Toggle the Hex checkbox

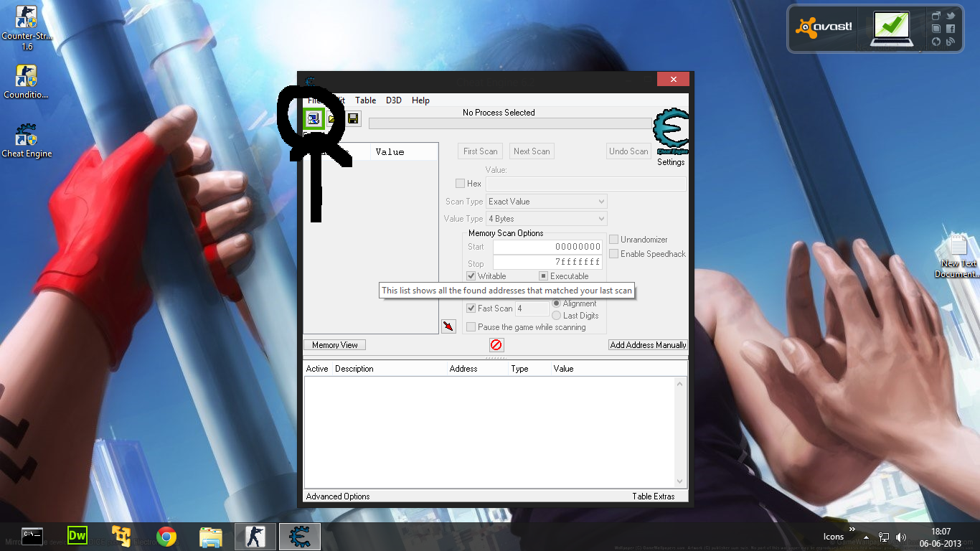461,184
